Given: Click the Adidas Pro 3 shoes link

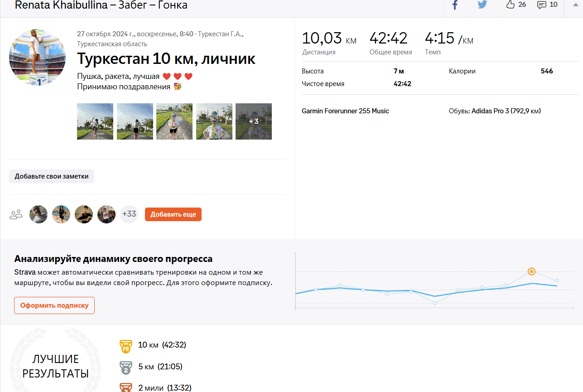Looking at the screenshot, I should pos(506,111).
